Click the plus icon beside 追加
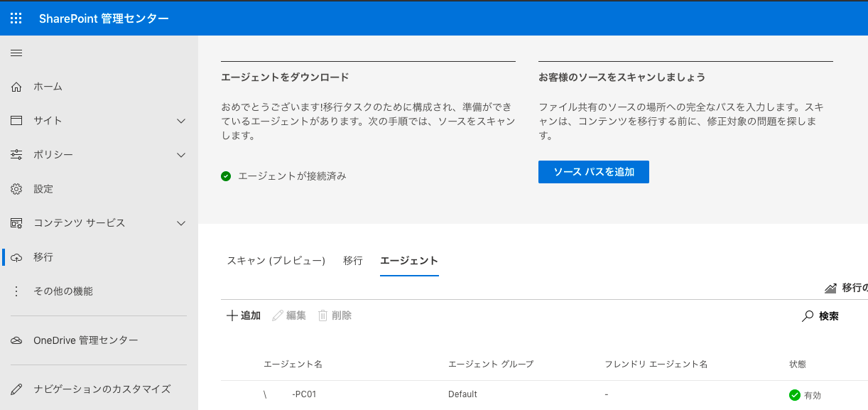The height and width of the screenshot is (410, 868). pos(232,315)
